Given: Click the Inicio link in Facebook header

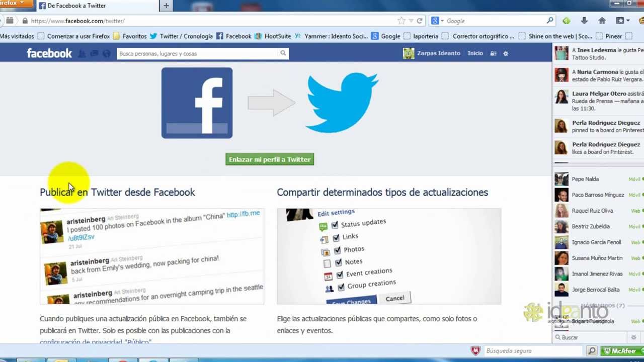Looking at the screenshot, I should click(x=475, y=53).
